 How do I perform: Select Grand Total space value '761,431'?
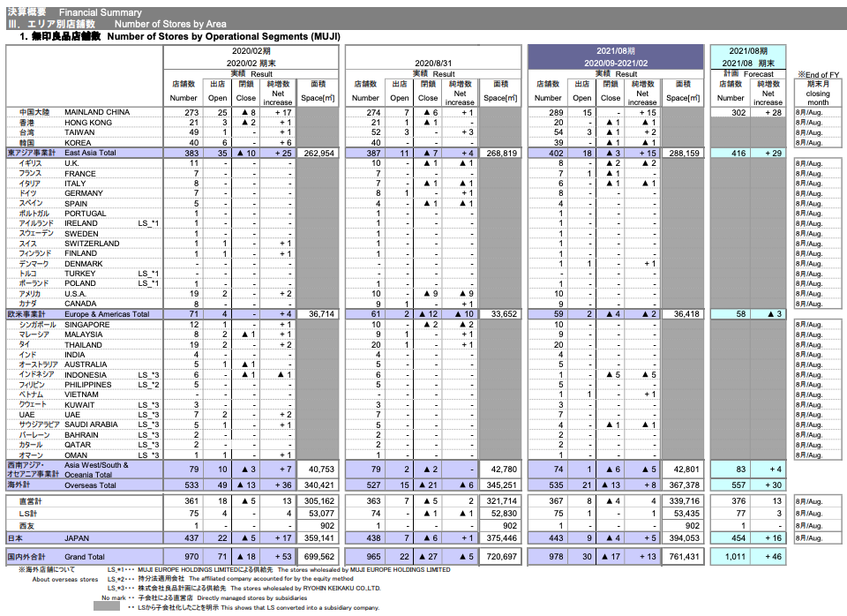click(684, 557)
